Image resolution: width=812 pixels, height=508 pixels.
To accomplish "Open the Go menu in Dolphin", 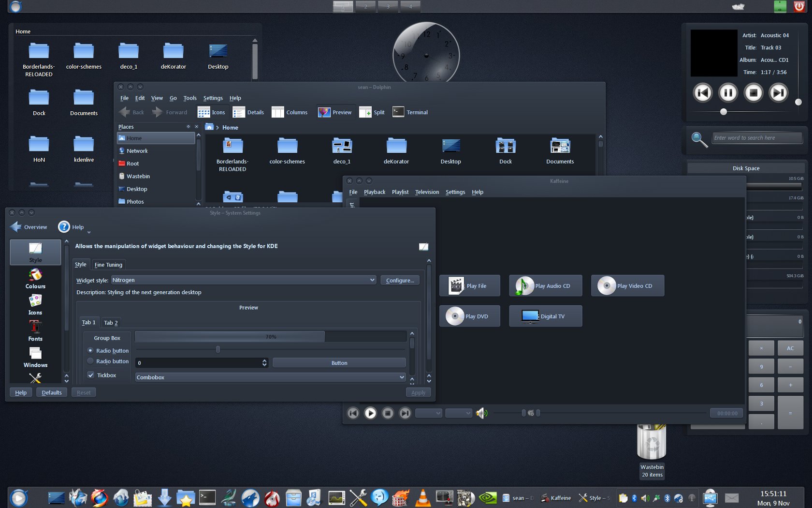I will pyautogui.click(x=173, y=98).
